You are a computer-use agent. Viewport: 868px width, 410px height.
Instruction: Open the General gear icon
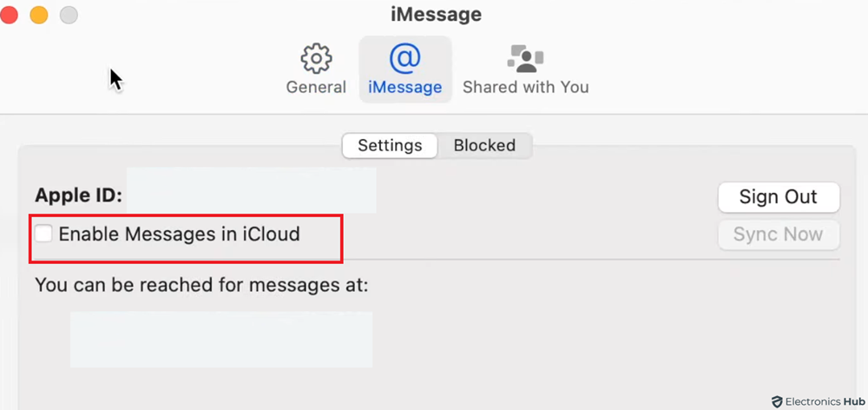point(316,59)
